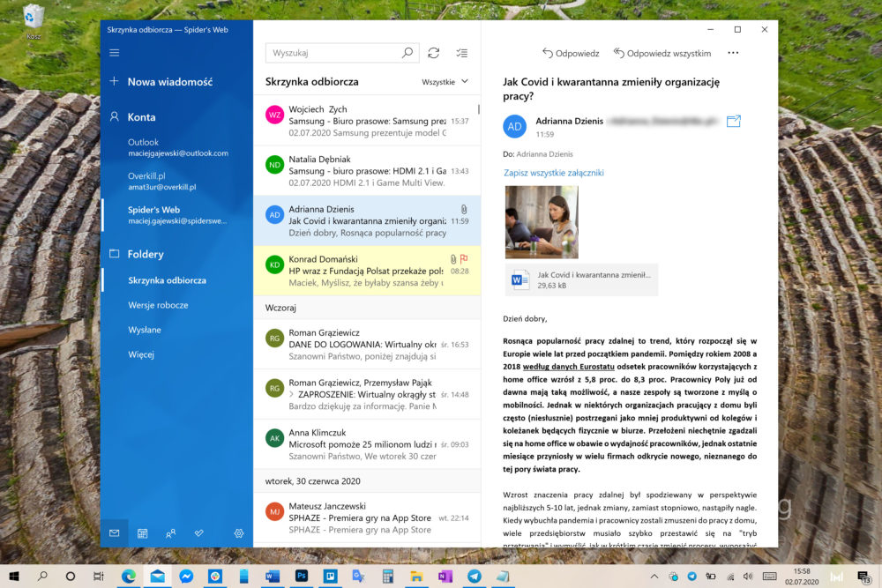
Task: Open Task View from taskbar
Action: (x=99, y=577)
